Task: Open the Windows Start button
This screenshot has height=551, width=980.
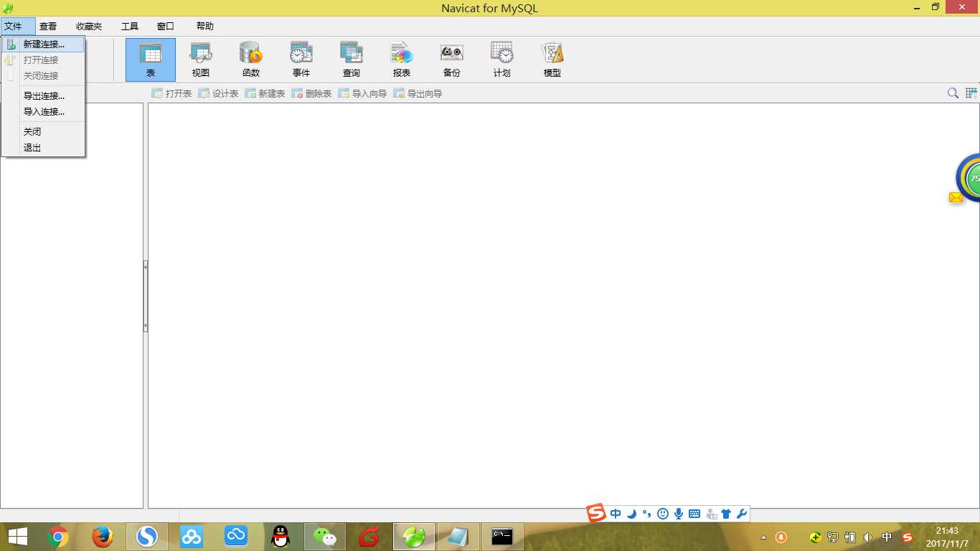Action: pos(17,536)
